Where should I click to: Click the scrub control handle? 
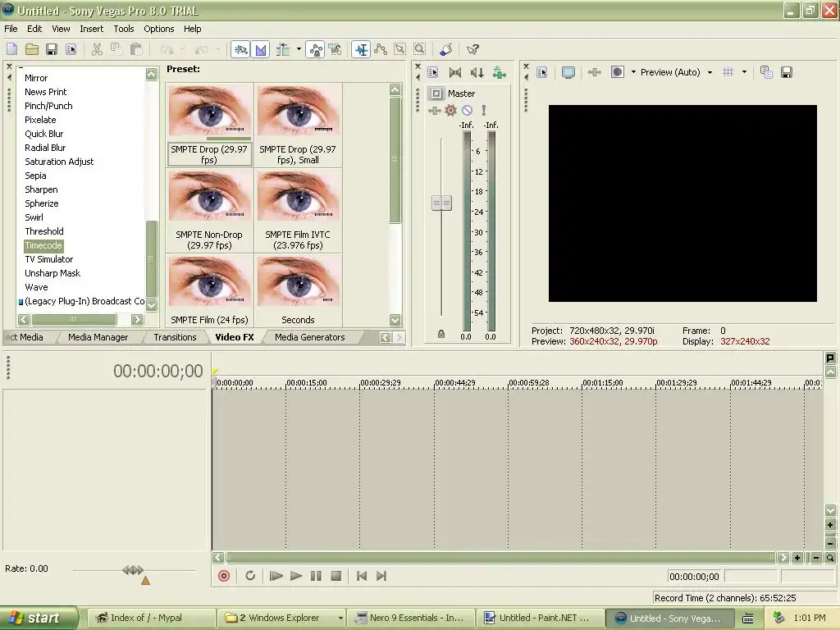pyautogui.click(x=133, y=570)
